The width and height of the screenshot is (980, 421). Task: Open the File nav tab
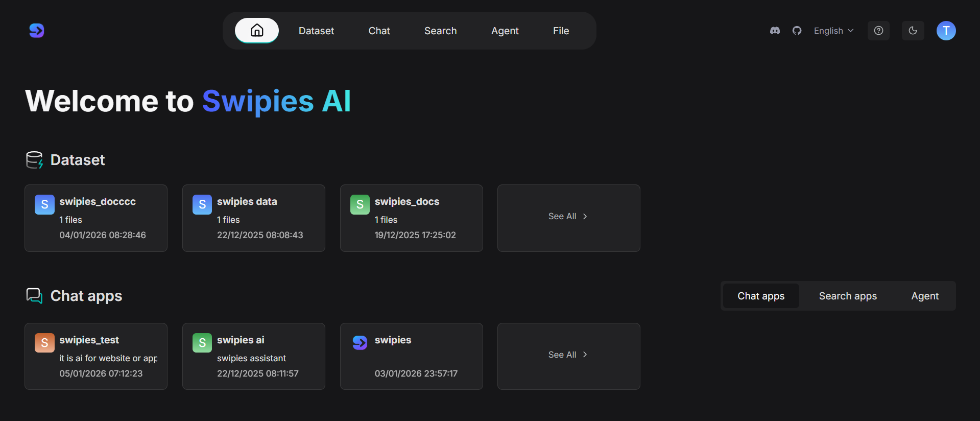(561, 31)
